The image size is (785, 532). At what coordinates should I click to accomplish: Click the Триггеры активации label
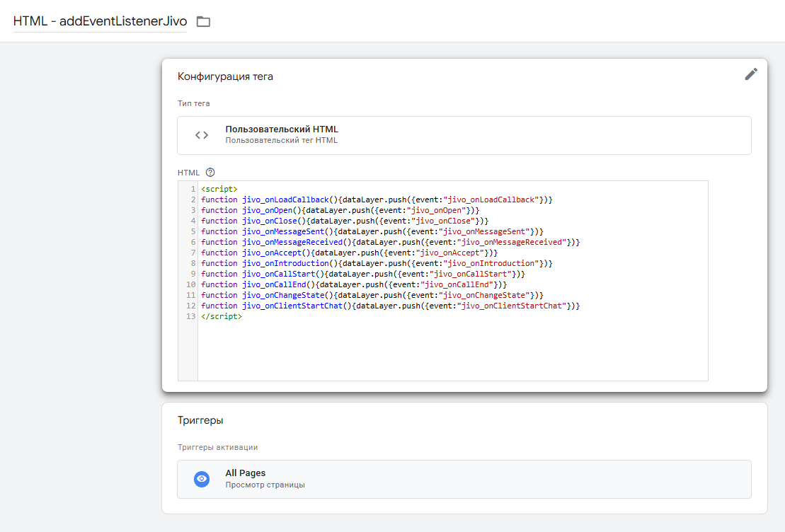coord(218,447)
